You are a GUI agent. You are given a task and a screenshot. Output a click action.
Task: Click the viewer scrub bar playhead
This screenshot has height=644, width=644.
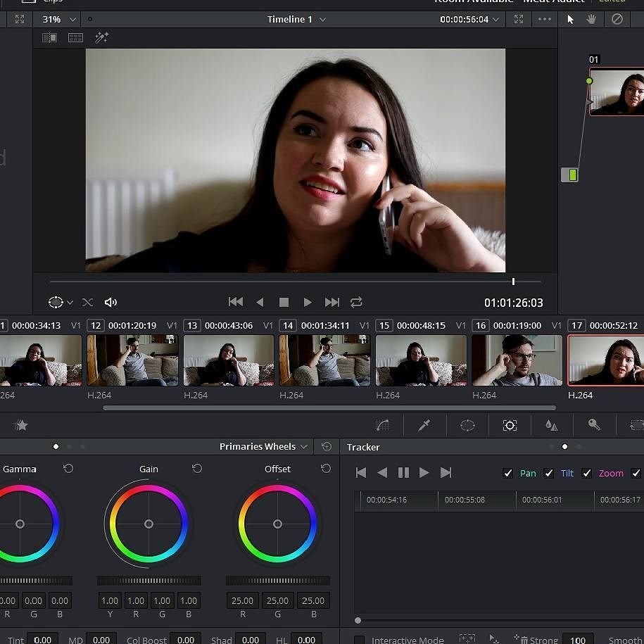tap(513, 282)
